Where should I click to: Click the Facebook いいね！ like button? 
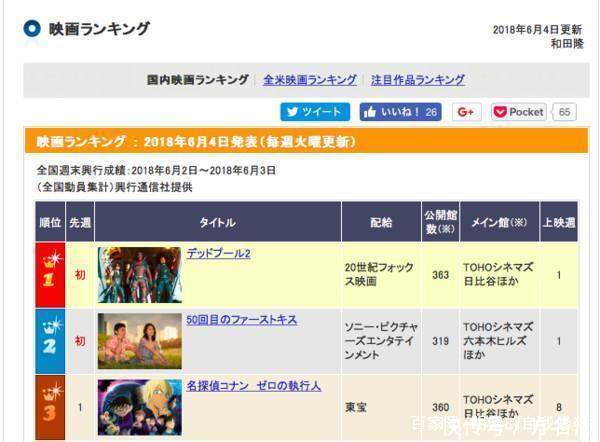(x=400, y=112)
